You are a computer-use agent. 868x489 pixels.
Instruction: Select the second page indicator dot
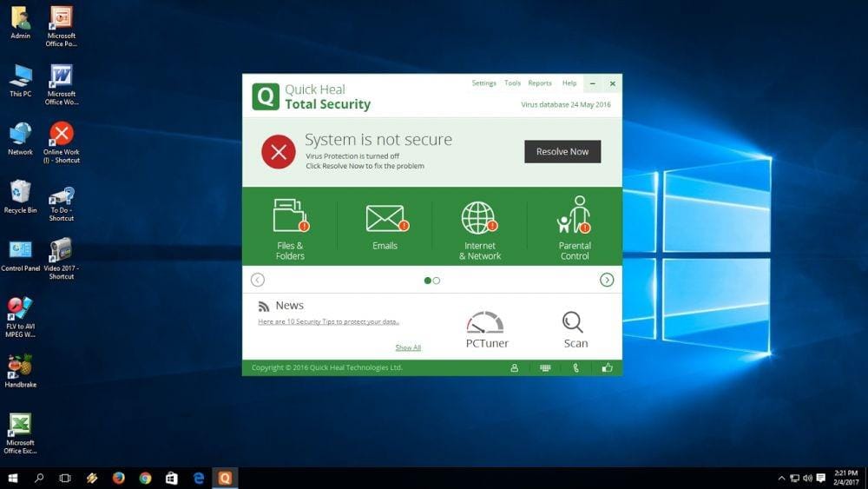tap(437, 281)
